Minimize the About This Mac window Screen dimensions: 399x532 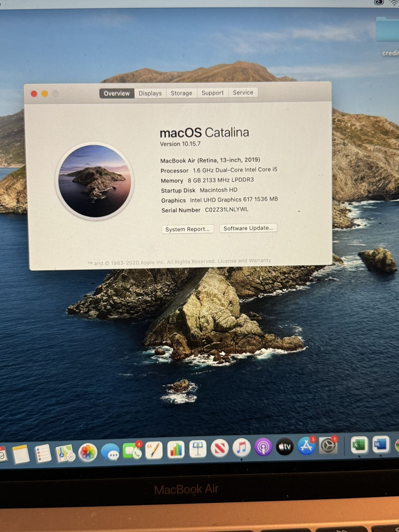[x=45, y=94]
